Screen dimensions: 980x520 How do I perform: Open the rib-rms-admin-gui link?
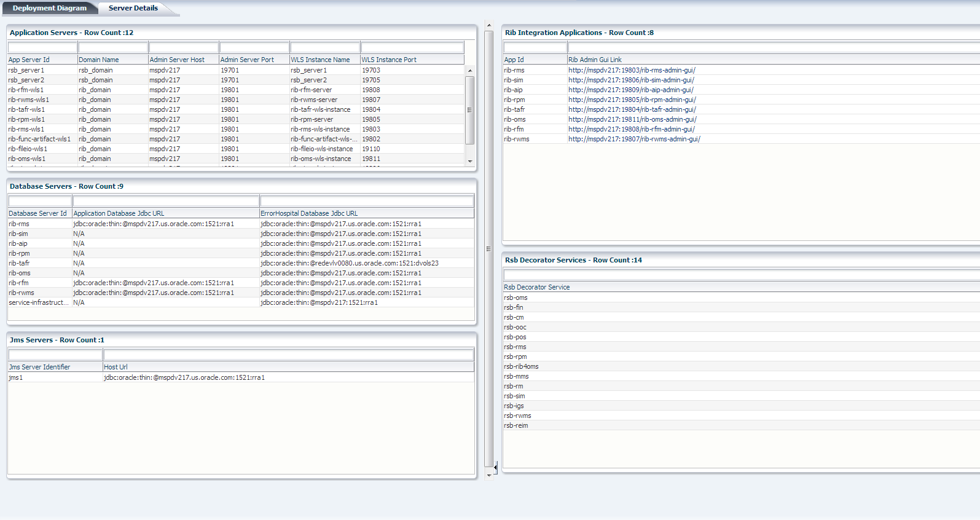(632, 70)
